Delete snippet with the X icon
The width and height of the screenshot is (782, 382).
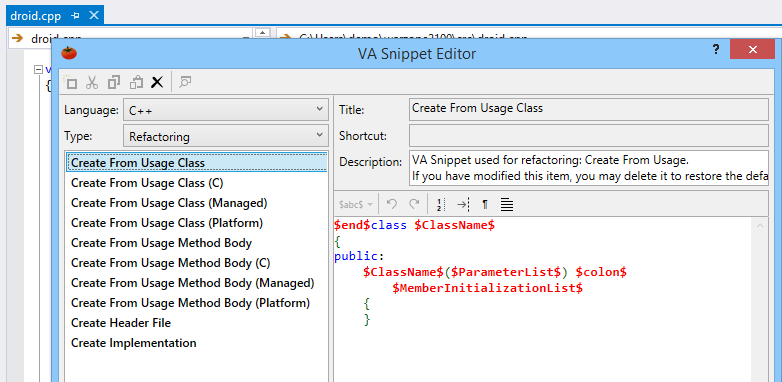[x=157, y=82]
